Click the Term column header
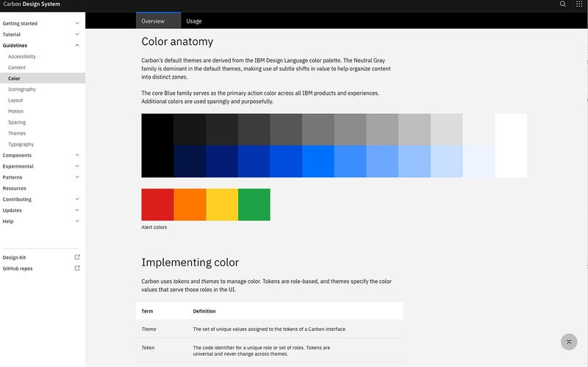 coord(147,311)
